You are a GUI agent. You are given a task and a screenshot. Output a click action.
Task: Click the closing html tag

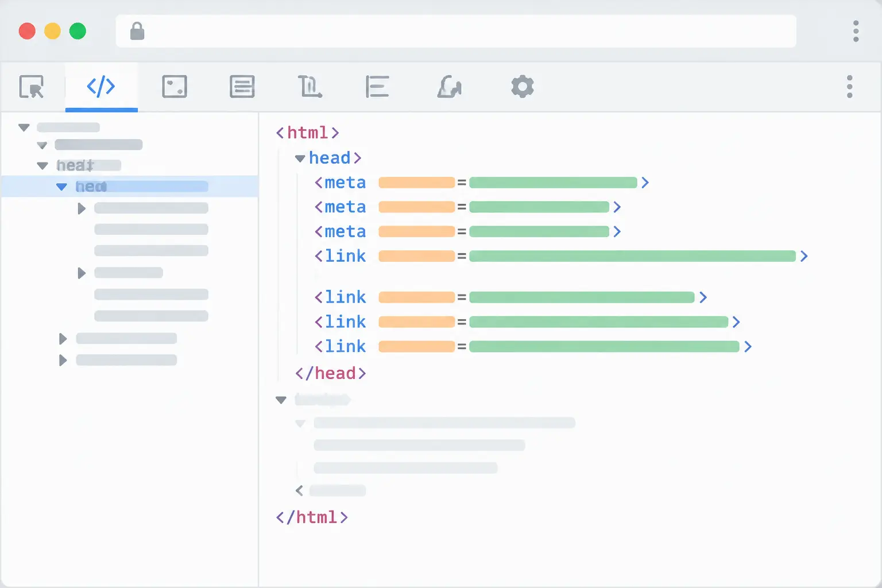point(312,517)
